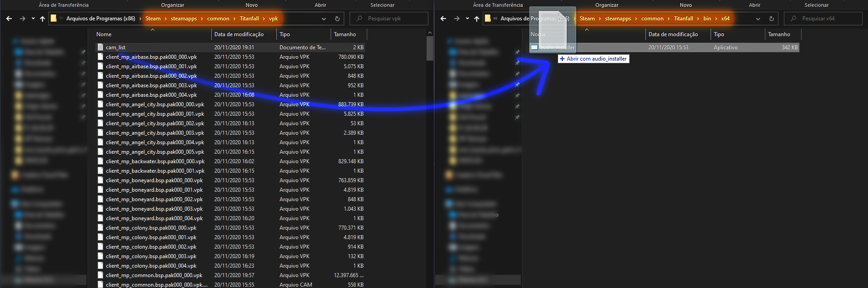Expand chevron after common in x64 address bar
Viewport: 868px width, 288px height.
pos(669,19)
